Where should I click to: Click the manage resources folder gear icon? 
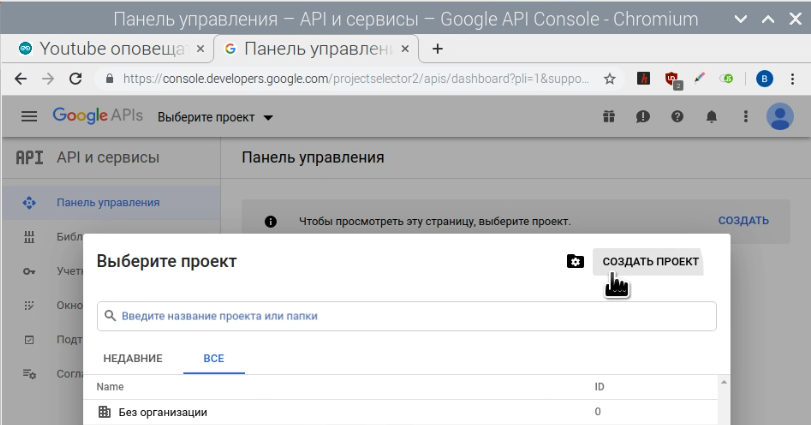point(575,262)
